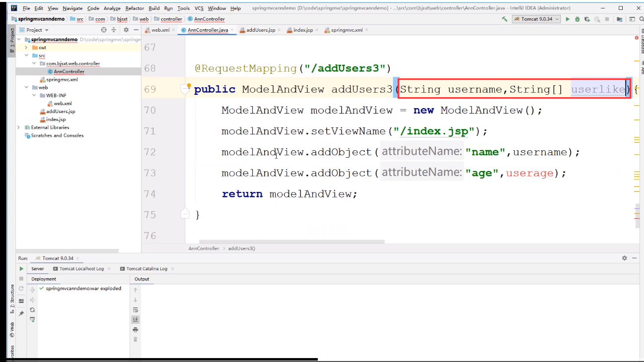Click the red error indicator atop the editor
This screenshot has height=362, width=644.
pos(637,37)
